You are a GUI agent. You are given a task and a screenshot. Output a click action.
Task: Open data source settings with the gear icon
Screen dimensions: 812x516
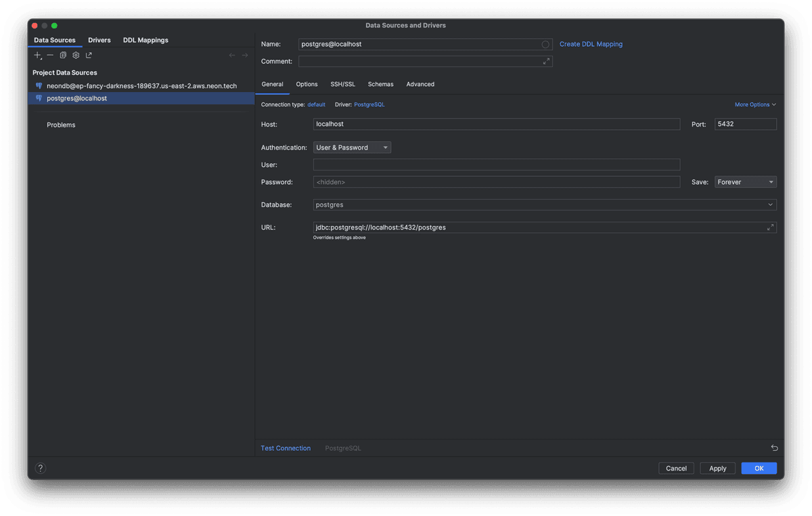pyautogui.click(x=75, y=55)
